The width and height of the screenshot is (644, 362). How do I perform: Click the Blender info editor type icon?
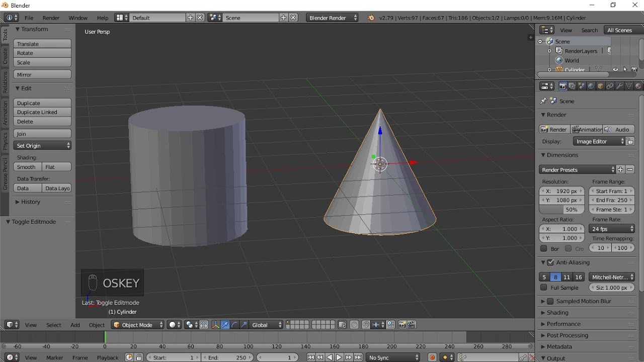(x=12, y=18)
